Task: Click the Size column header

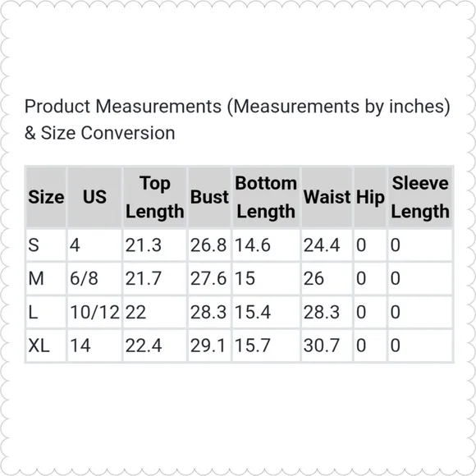Action: coord(46,197)
